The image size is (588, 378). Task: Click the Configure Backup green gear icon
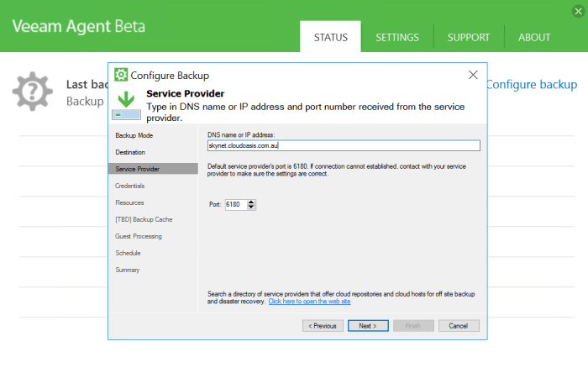pos(121,75)
